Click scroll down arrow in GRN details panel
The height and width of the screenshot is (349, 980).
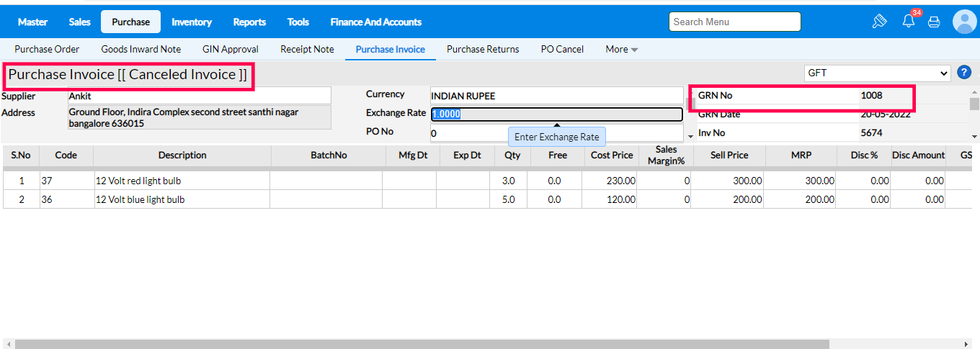[x=974, y=136]
